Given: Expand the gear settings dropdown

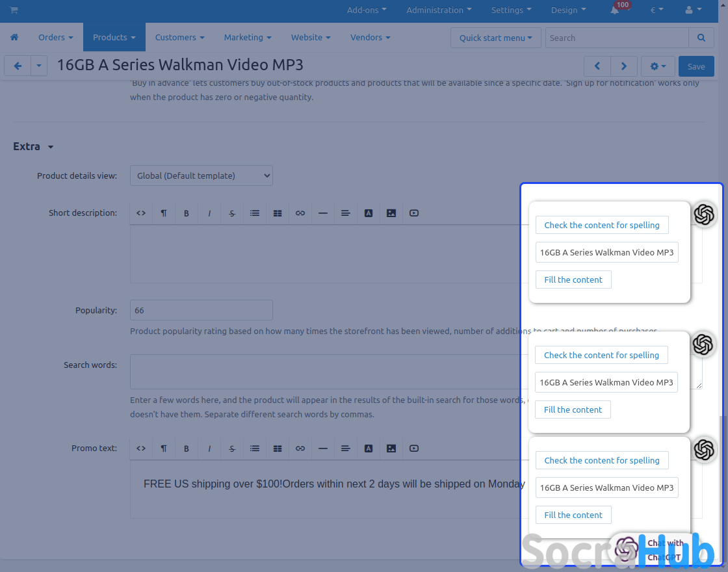Looking at the screenshot, I should pos(658,66).
